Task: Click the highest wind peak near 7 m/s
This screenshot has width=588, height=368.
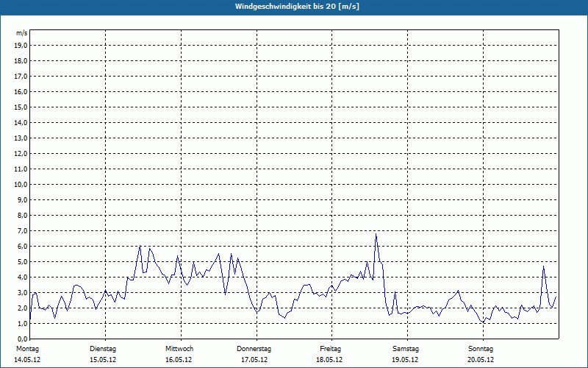Action: click(x=376, y=234)
